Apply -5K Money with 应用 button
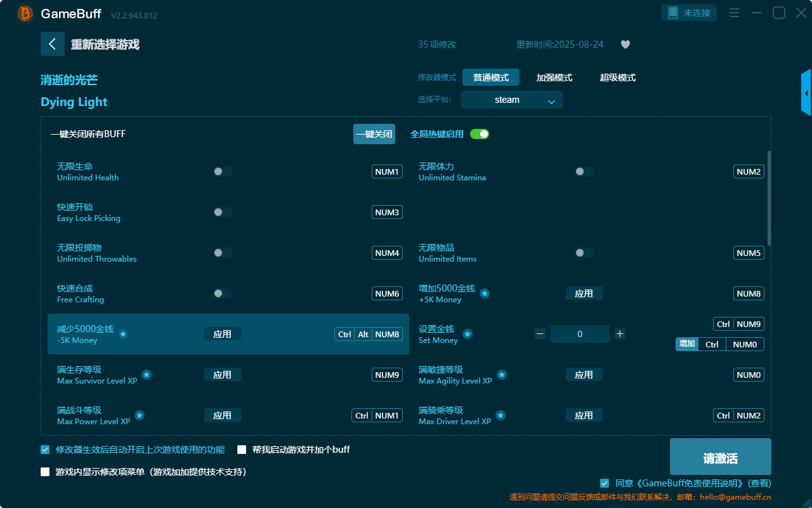The width and height of the screenshot is (812, 508). point(223,334)
